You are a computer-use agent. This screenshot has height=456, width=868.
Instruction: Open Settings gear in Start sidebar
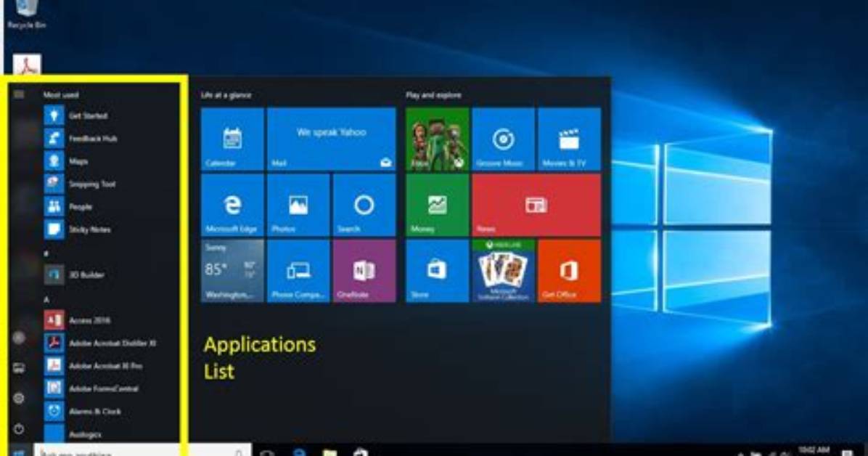pos(19,398)
